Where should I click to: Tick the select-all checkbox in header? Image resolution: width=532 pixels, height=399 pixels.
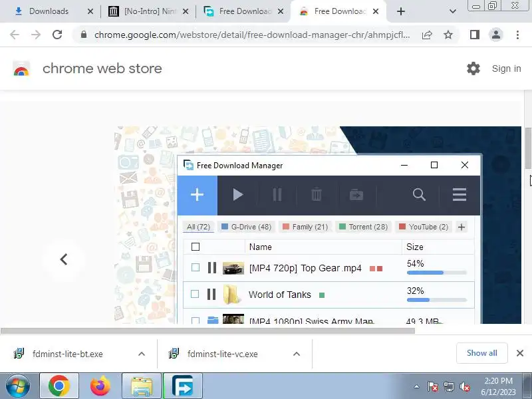click(196, 247)
